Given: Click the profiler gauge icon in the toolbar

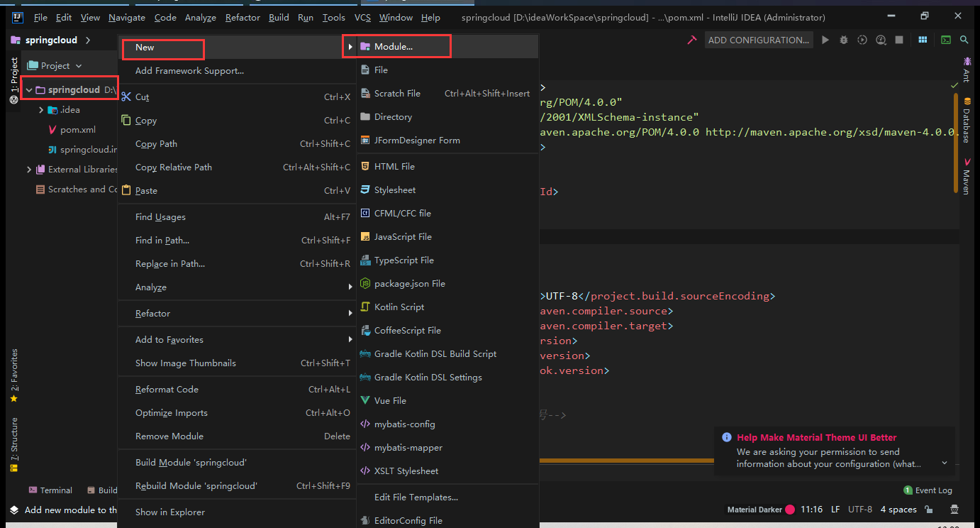Looking at the screenshot, I should (881, 40).
